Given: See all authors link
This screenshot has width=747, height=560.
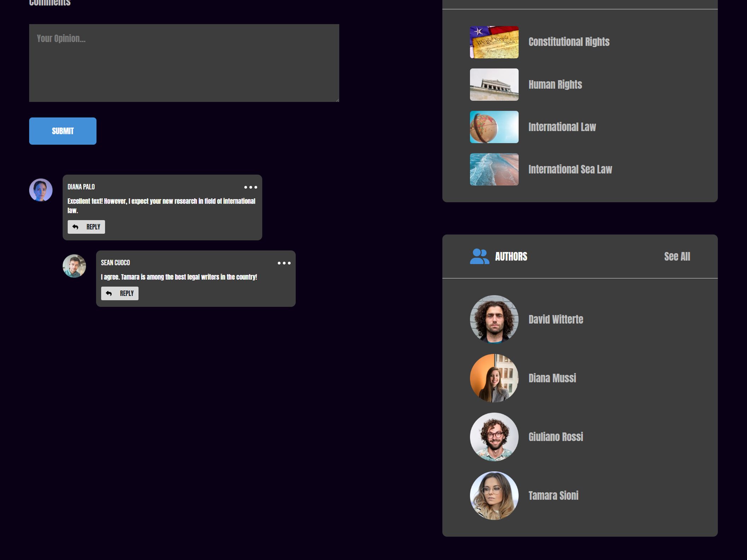Looking at the screenshot, I should click(677, 256).
